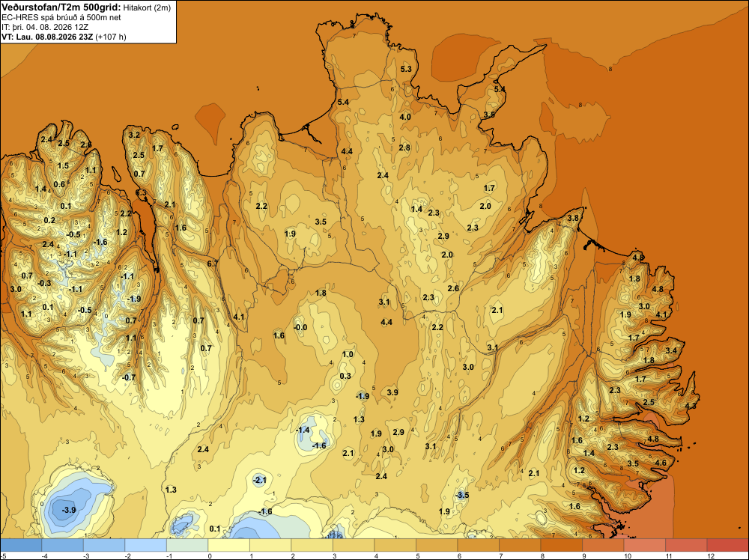This screenshot has width=749, height=560.
Task: Click the 'VT: Lau. 08.08.2026 23Z' valid time
Action: (x=47, y=37)
